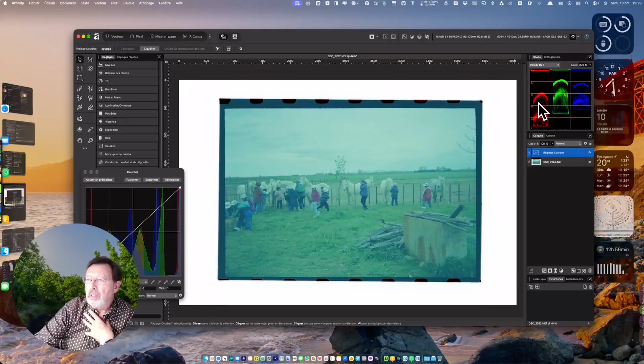This screenshot has height=364, width=644.
Task: Expand the Réglages panel options menu
Action: 159,57
